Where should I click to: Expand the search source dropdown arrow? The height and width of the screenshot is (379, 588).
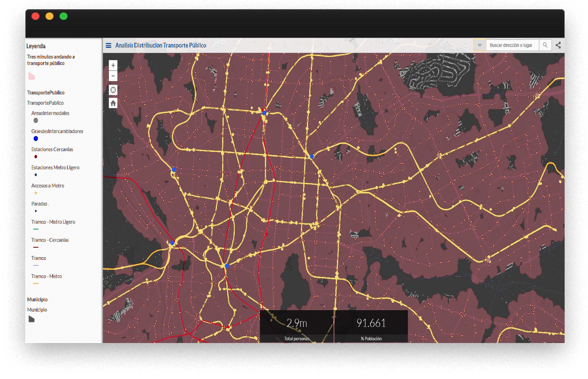[x=480, y=45]
